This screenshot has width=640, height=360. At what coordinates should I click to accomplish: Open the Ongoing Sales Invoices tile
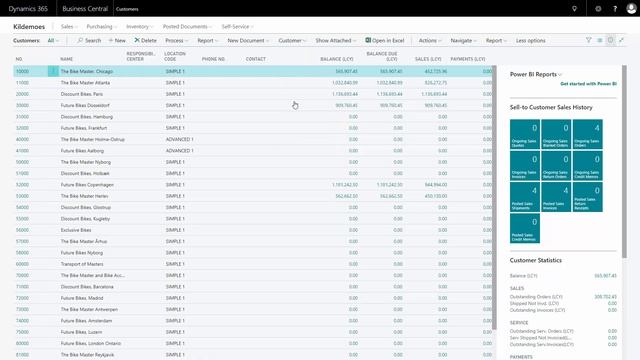[x=524, y=165]
